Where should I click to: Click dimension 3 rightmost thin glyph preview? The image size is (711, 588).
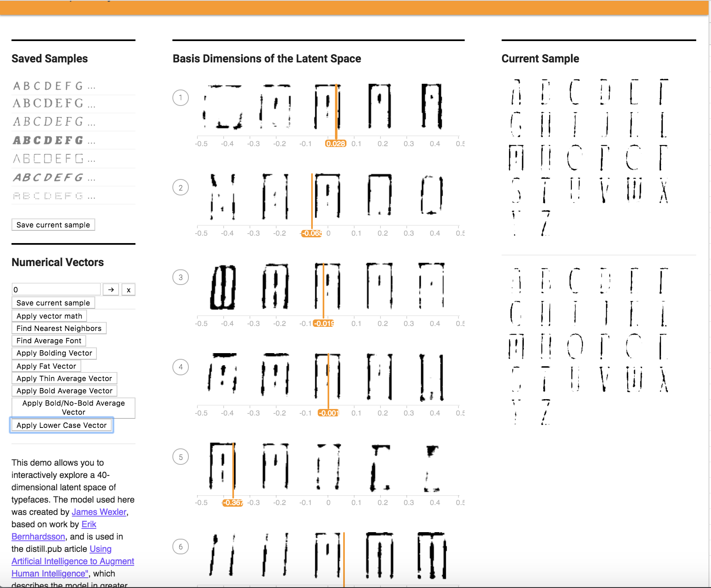coord(431,286)
